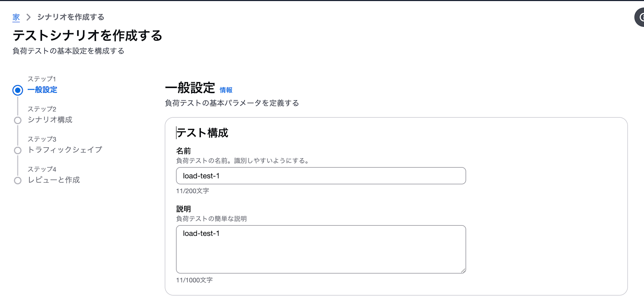Click inside the 名前 field showing load-test-1
This screenshot has height=302, width=644.
click(321, 176)
